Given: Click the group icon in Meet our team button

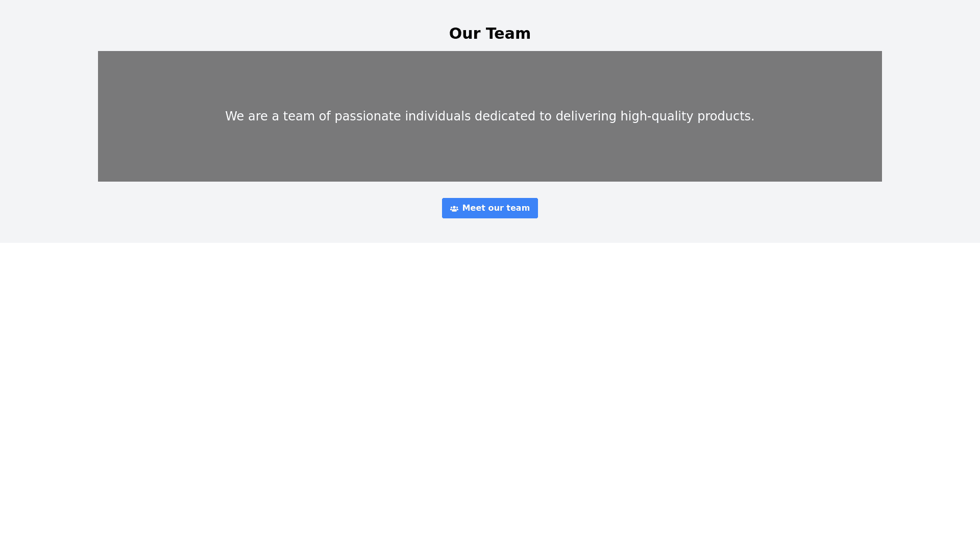Looking at the screenshot, I should pyautogui.click(x=454, y=209).
